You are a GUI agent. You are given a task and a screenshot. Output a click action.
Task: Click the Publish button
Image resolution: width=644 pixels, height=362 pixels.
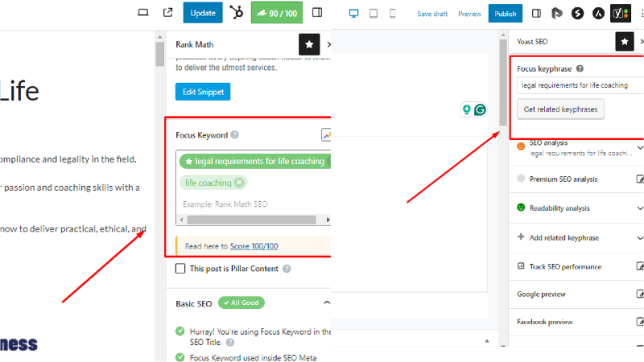(x=506, y=14)
